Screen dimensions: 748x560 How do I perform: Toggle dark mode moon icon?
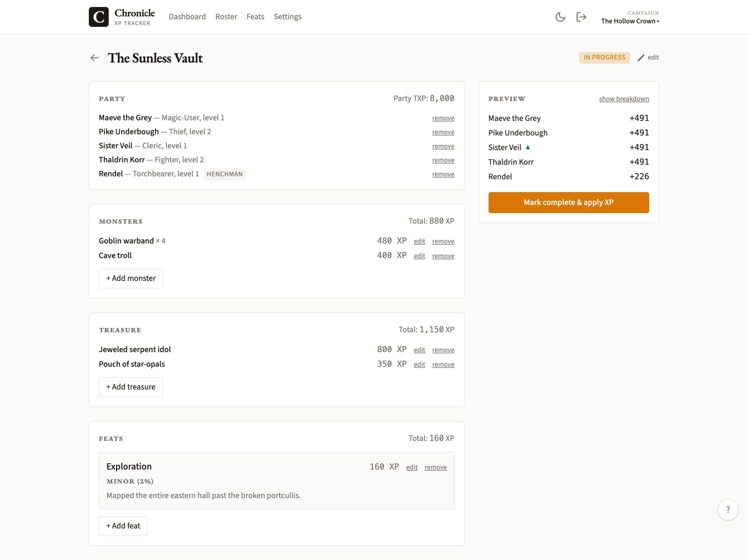(560, 17)
